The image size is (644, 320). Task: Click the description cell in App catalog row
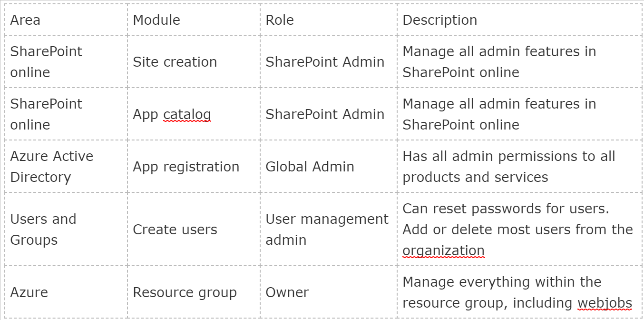point(518,114)
